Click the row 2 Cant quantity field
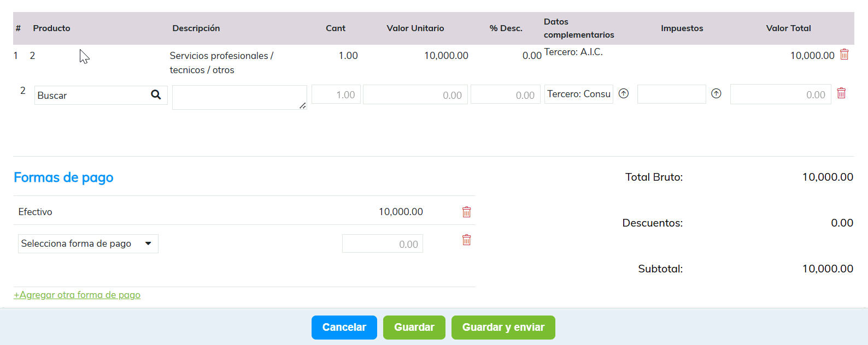 click(x=336, y=94)
